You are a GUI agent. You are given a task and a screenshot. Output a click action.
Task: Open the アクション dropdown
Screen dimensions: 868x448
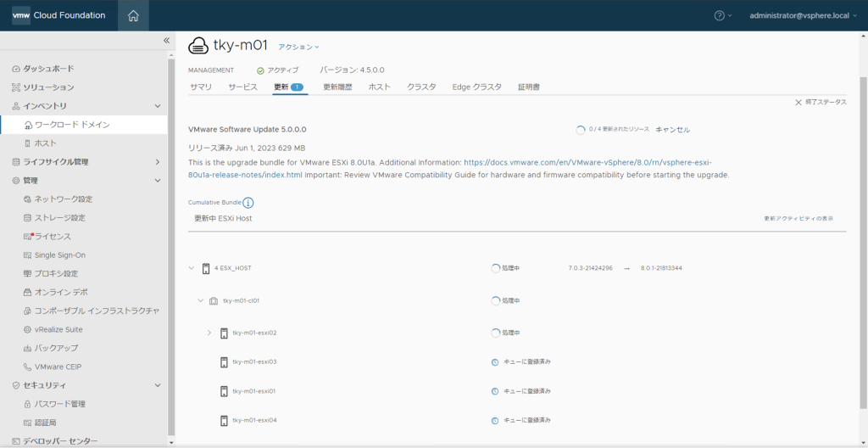click(x=299, y=48)
